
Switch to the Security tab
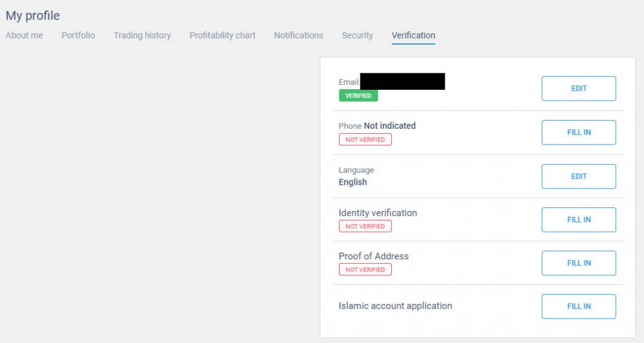[x=357, y=35]
